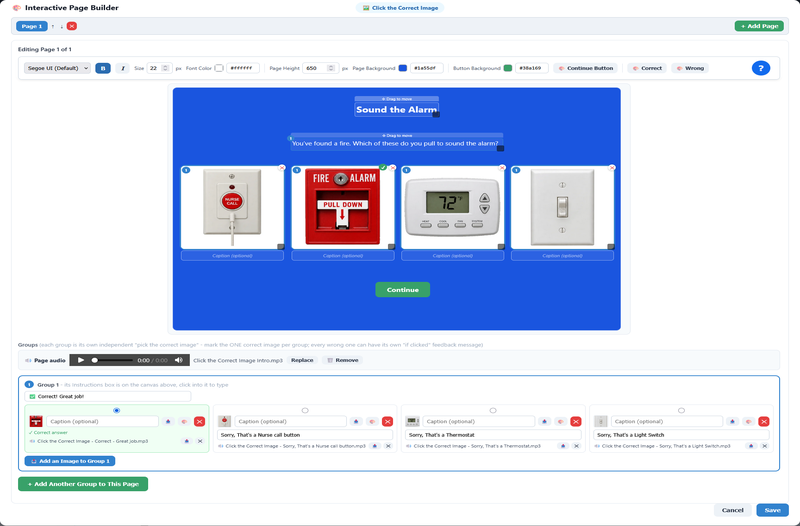
Task: Play the page audio
Action: point(81,360)
